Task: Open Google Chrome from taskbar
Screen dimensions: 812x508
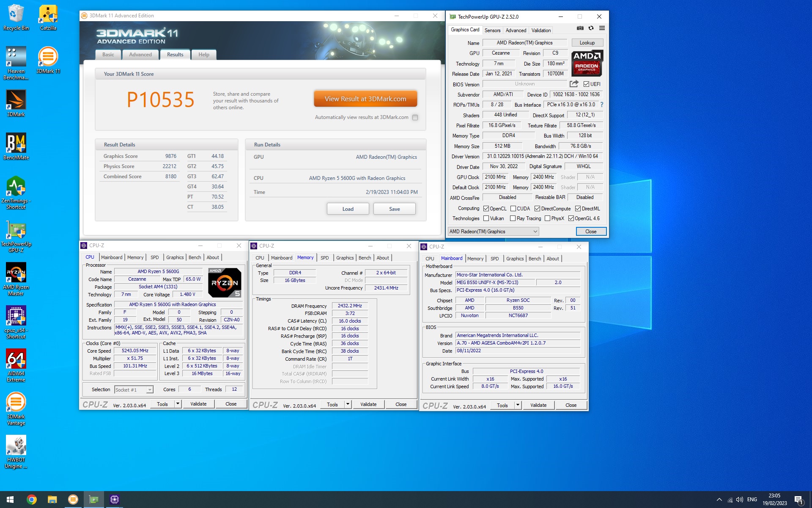Action: 32,500
